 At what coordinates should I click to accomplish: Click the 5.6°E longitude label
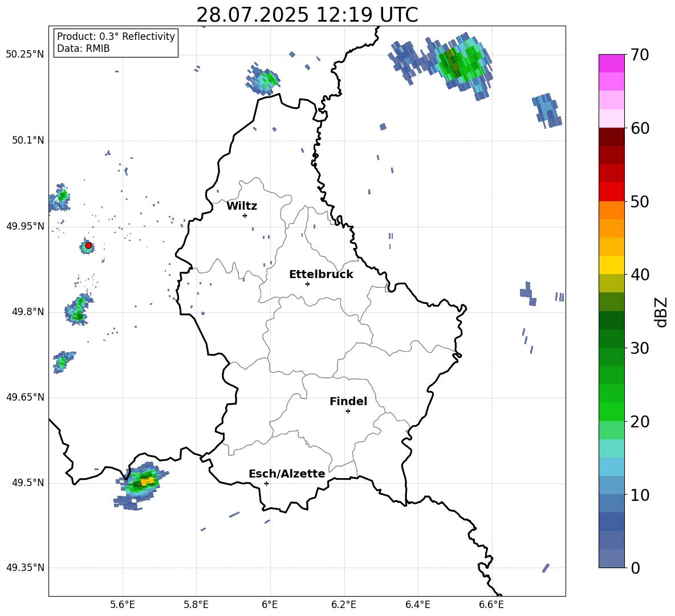[123, 605]
